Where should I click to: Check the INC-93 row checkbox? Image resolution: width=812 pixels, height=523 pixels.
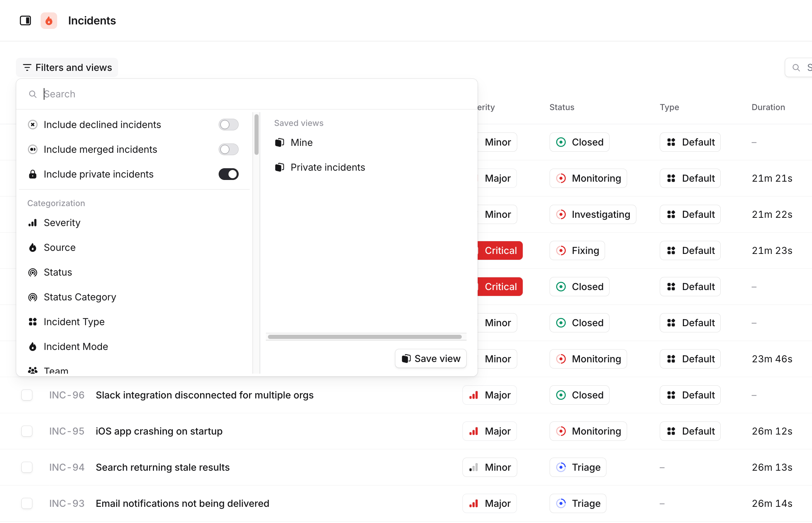tap(27, 503)
